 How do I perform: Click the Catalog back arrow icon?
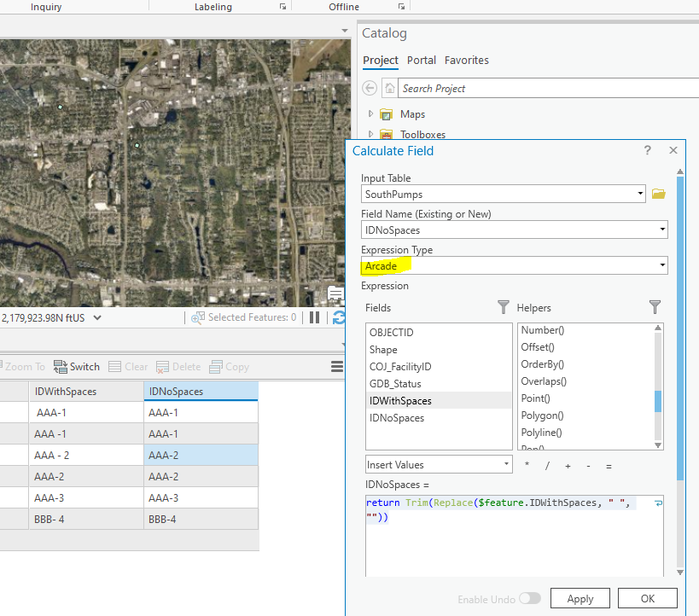pos(370,88)
